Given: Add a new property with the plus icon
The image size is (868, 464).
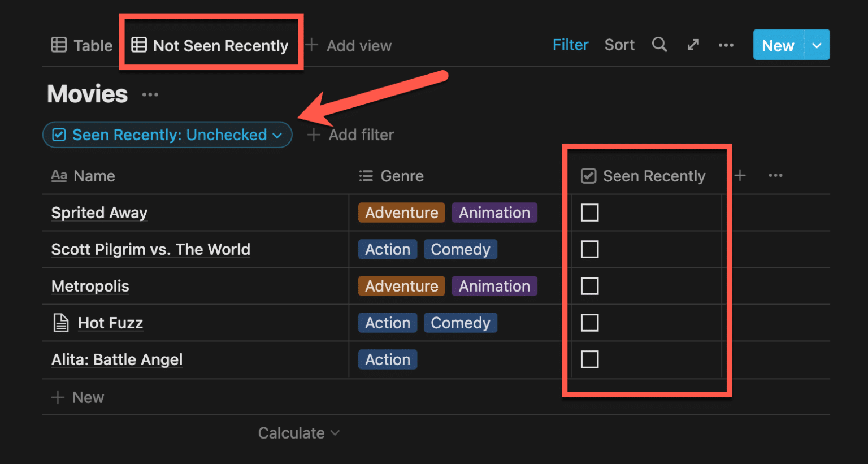Looking at the screenshot, I should [x=740, y=176].
